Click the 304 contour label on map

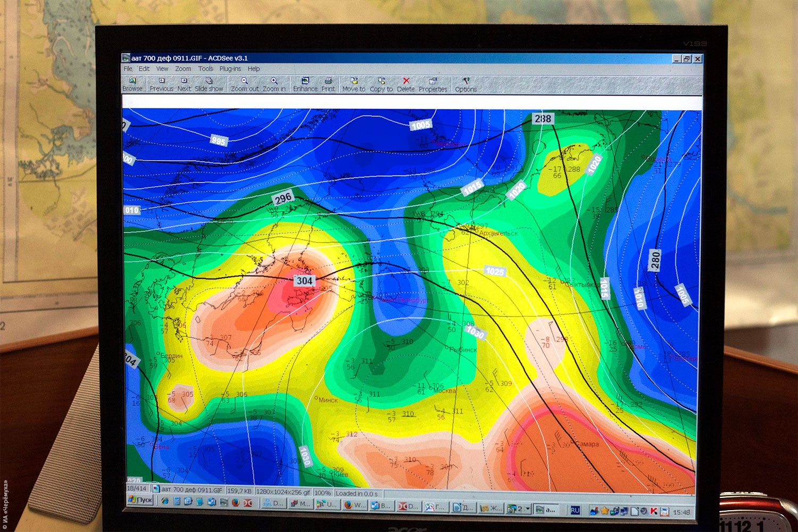click(x=304, y=280)
